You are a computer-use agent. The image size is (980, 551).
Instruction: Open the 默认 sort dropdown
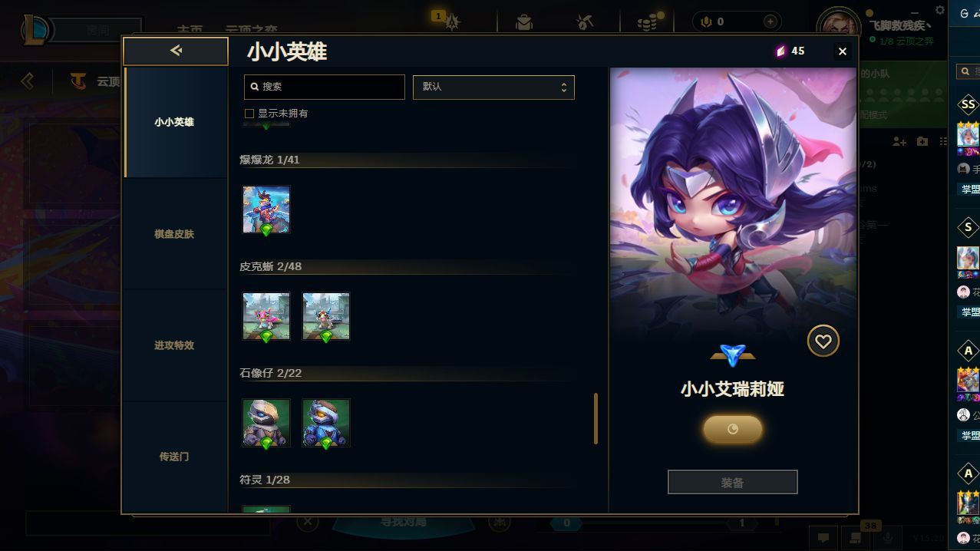(493, 87)
